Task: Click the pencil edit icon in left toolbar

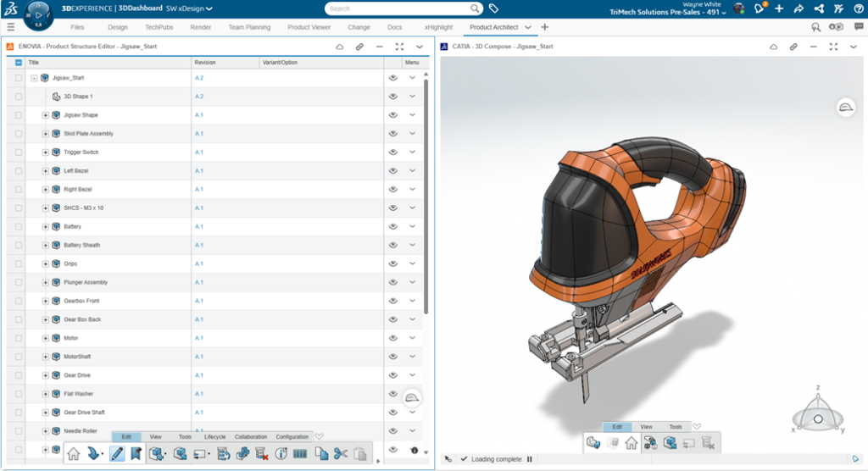Action: point(117,454)
